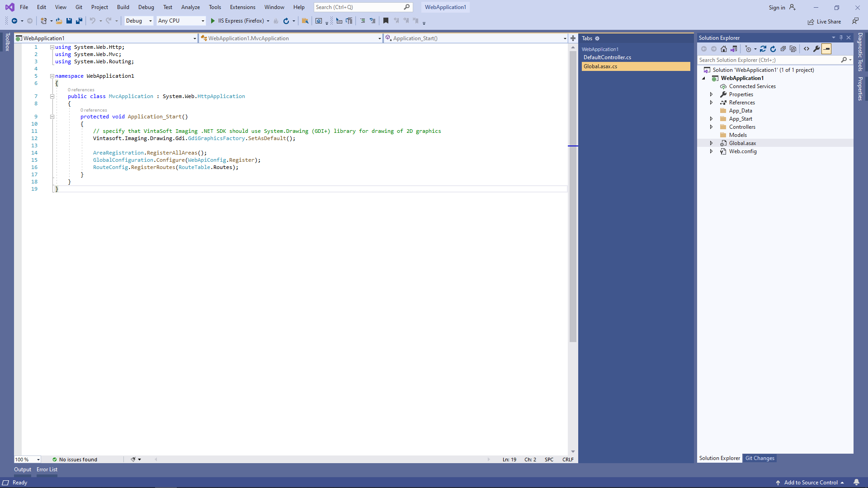Click the Find in Files folder icon
This screenshot has height=488, width=868.
click(305, 21)
